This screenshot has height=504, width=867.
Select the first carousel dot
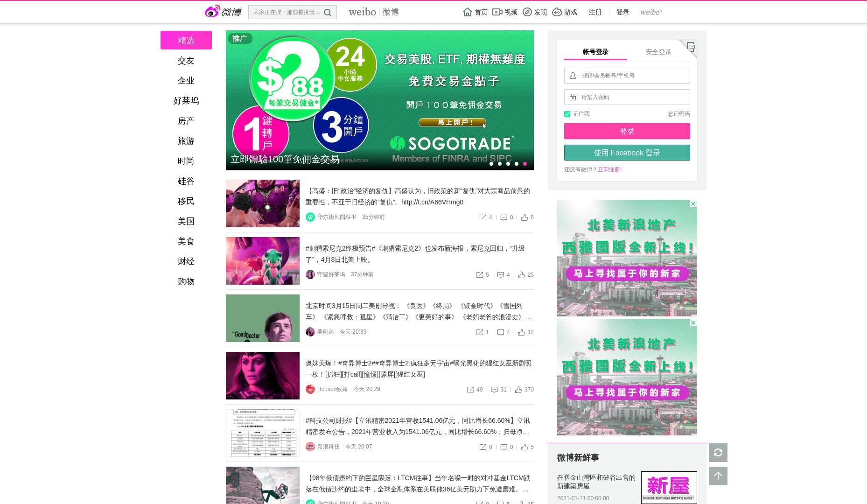[x=491, y=164]
